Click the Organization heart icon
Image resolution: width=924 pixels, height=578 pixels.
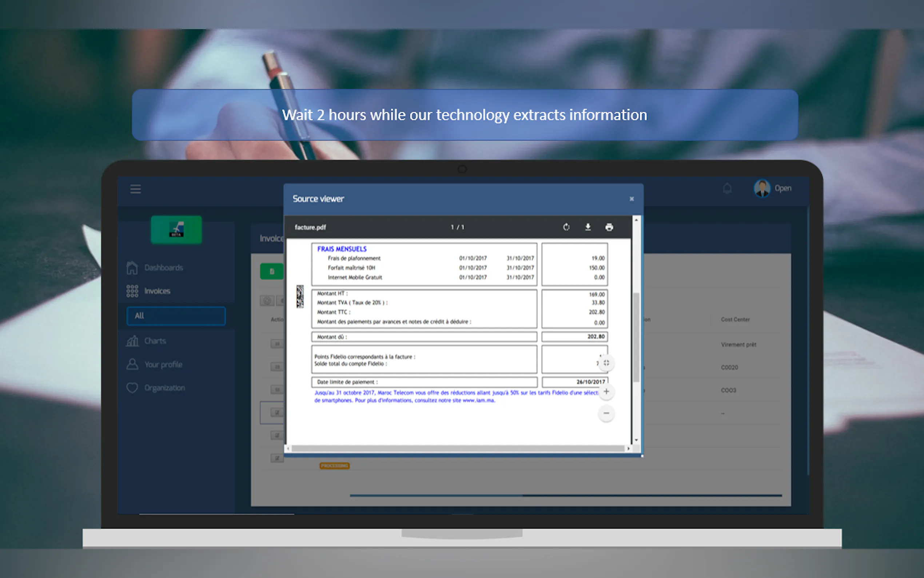coord(132,388)
